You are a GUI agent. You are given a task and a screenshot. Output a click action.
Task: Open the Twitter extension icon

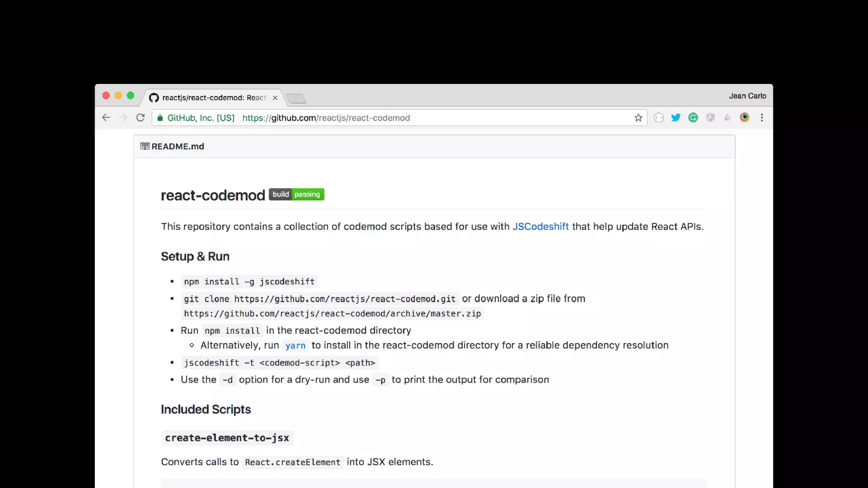(x=676, y=118)
